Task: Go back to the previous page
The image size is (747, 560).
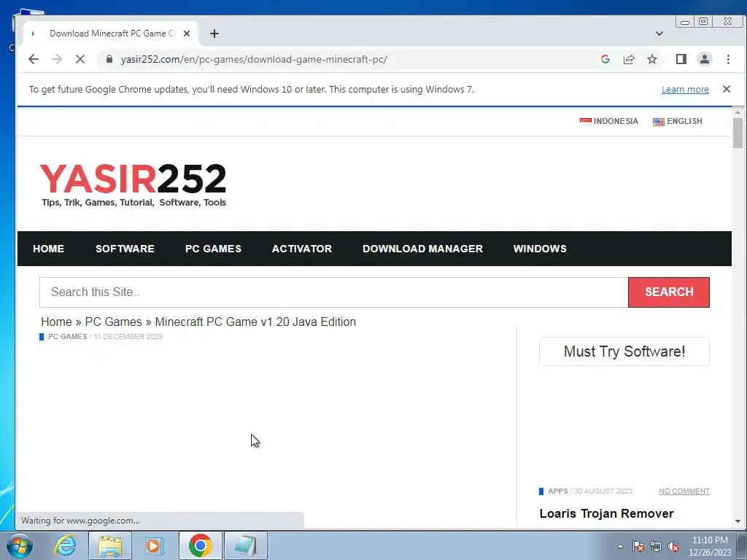Action: 34,59
